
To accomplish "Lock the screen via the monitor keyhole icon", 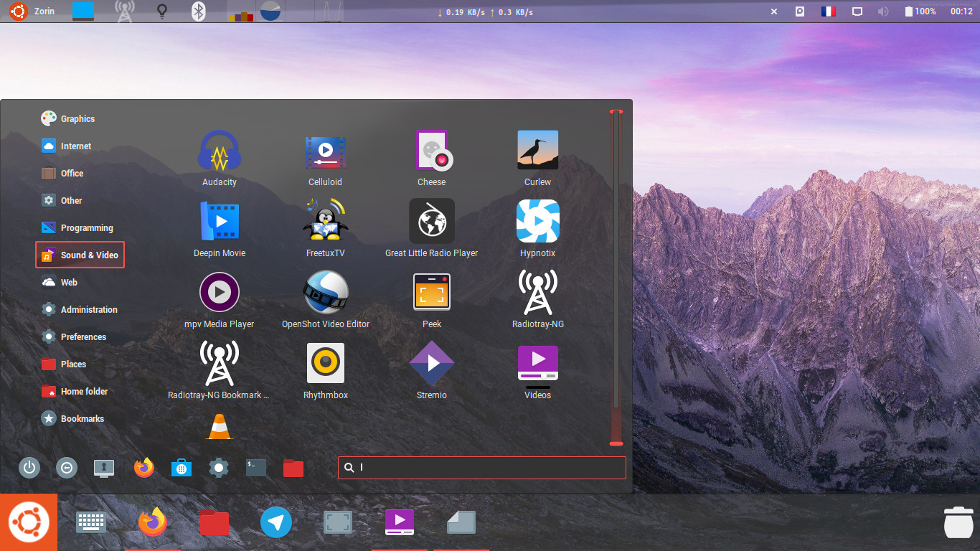I will 104,468.
